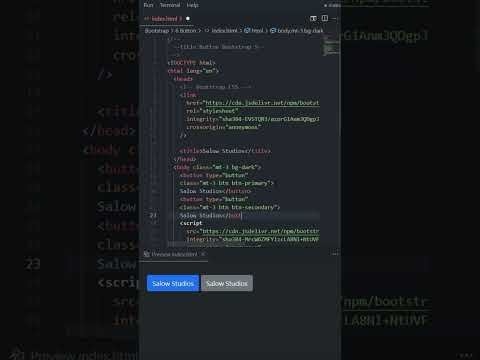Image resolution: width=480 pixels, height=360 pixels.
Task: Click the blue Salow Studios button
Action: tap(173, 283)
